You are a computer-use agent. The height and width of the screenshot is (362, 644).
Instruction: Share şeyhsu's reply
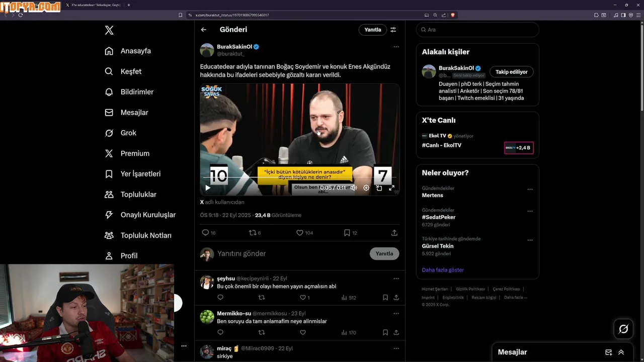396,298
